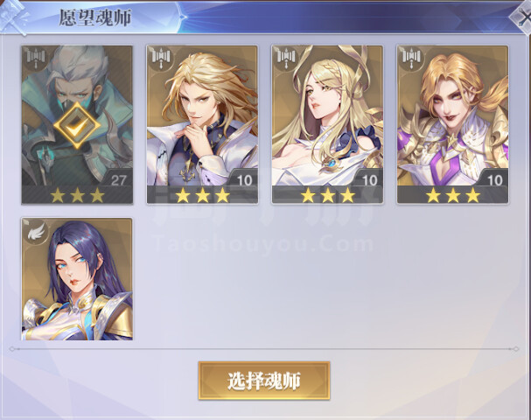Select the braided blonde woman soul master
The width and height of the screenshot is (531, 420).
click(327, 124)
